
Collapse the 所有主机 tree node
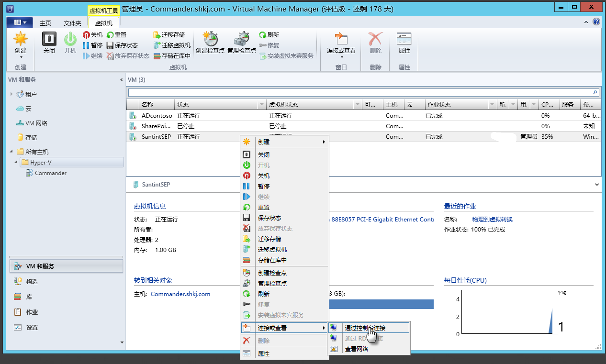11,152
